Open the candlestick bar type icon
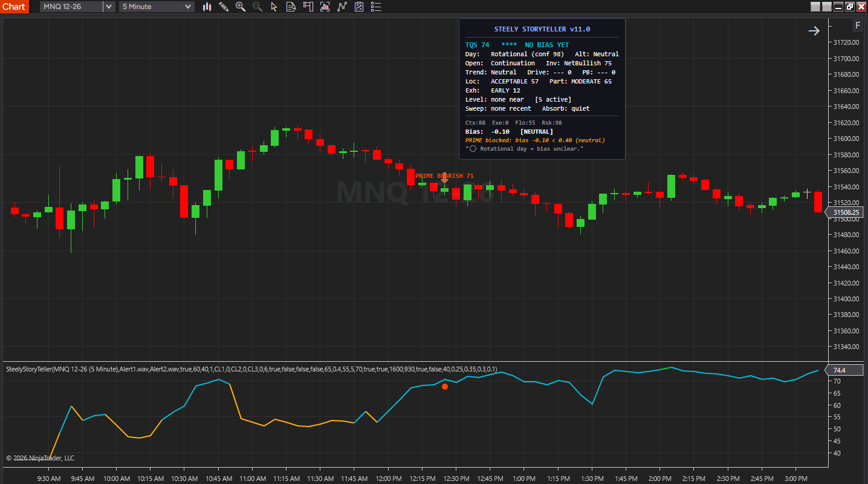 coord(207,7)
